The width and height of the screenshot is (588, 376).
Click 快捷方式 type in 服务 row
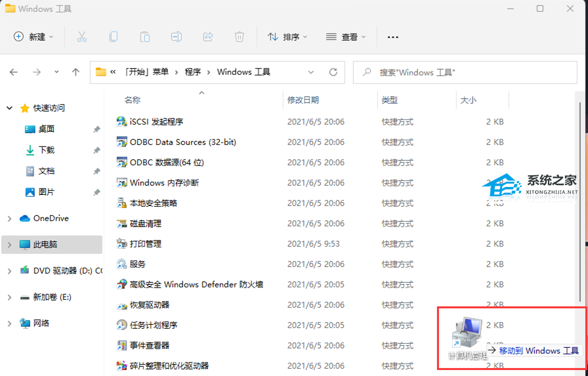(398, 264)
